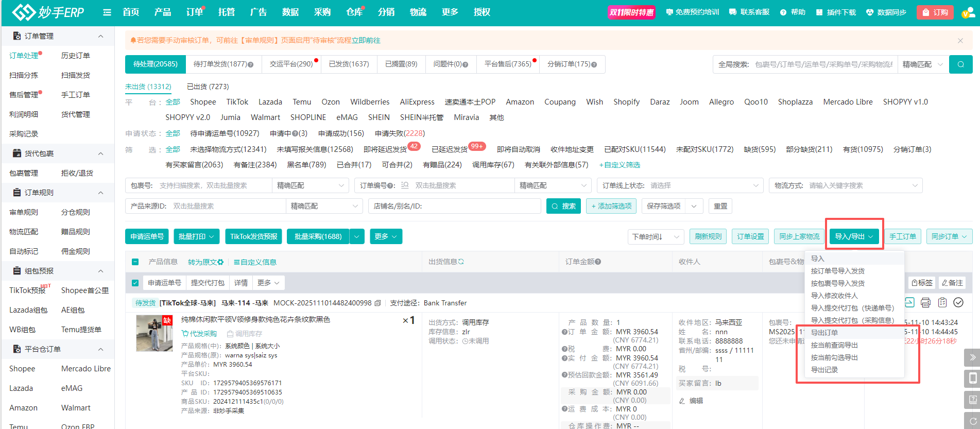Switch to the 平台售后(7365) tab
Image resolution: width=980 pixels, height=429 pixels.
pos(508,64)
